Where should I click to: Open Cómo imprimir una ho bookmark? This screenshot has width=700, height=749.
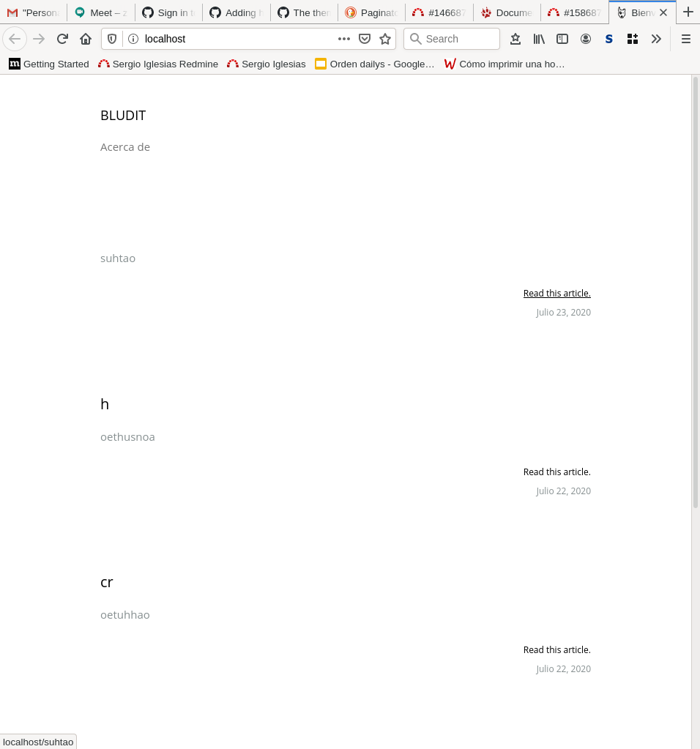point(504,64)
